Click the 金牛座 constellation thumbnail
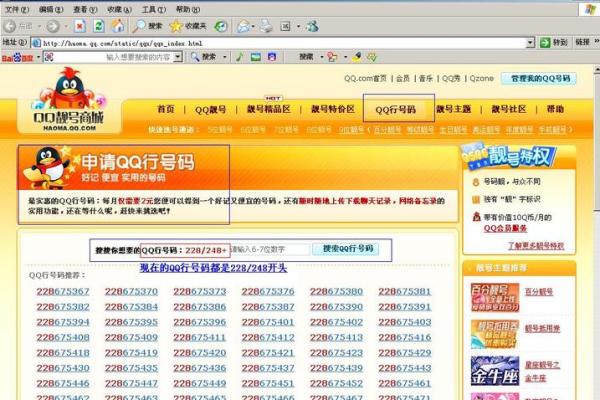 point(495,371)
